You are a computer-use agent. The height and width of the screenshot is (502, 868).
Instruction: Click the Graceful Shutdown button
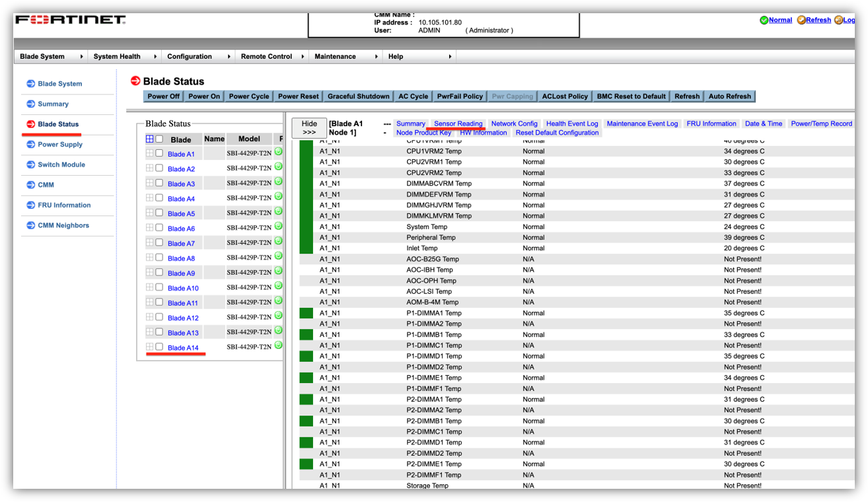pyautogui.click(x=359, y=96)
